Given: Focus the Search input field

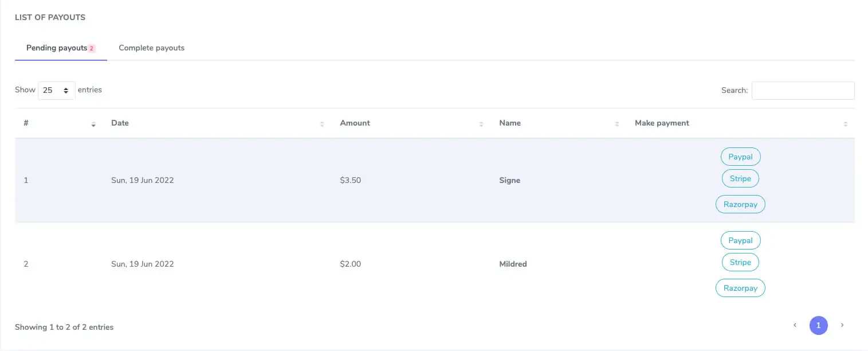Looking at the screenshot, I should pyautogui.click(x=803, y=91).
